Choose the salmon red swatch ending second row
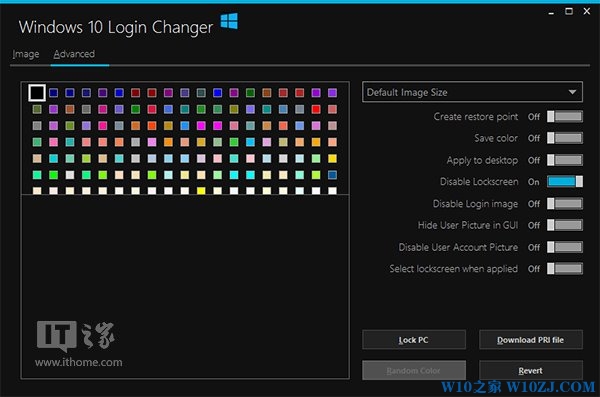Viewport: 600px width, 397px height. tap(333, 109)
